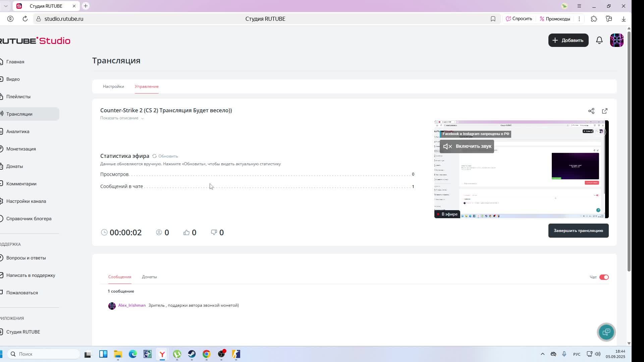644x362 pixels.
Task: Toggle the Чат switch off
Action: click(604, 277)
